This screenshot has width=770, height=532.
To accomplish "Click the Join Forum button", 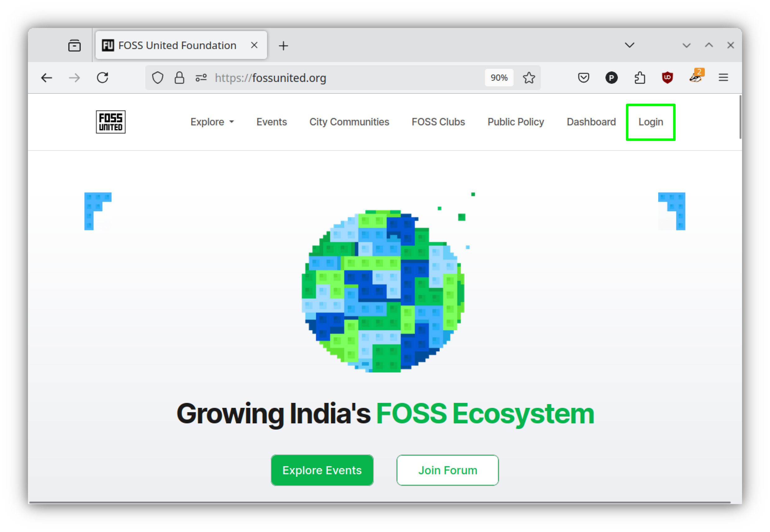I will tap(447, 470).
